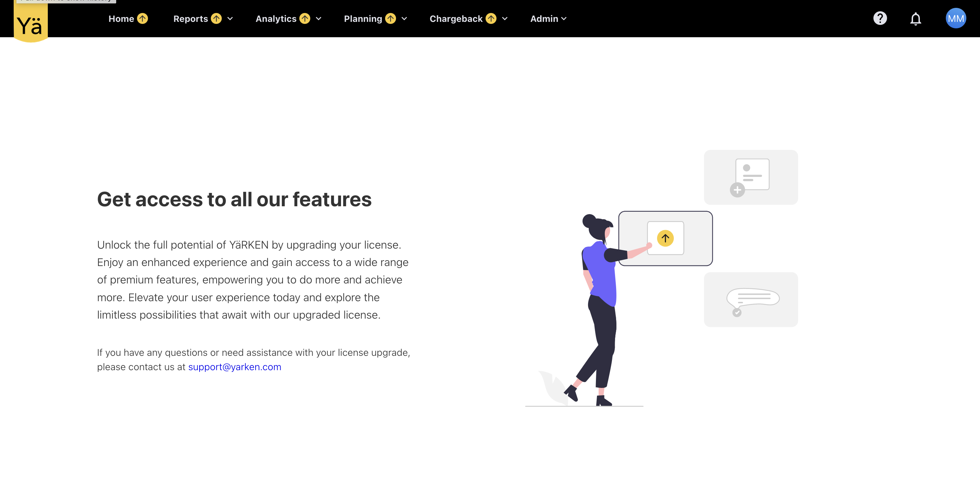Expand the Analytics dropdown chevron
This screenshot has width=980, height=502.
point(319,19)
